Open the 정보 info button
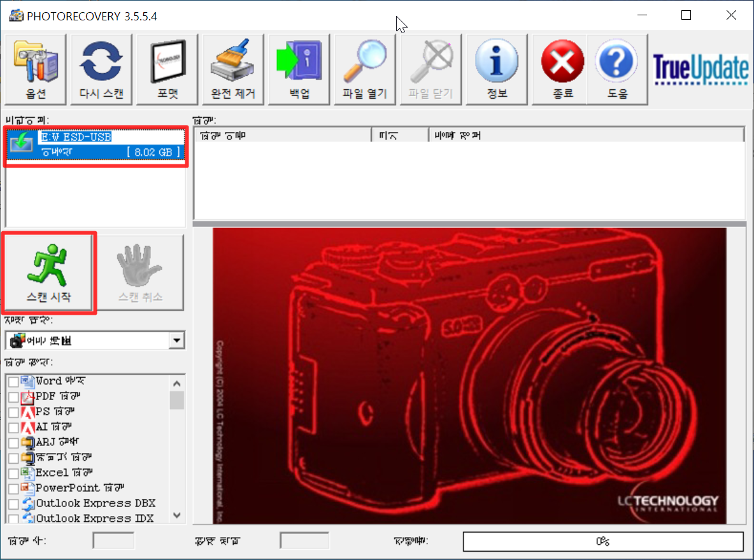754x560 pixels. [497, 69]
